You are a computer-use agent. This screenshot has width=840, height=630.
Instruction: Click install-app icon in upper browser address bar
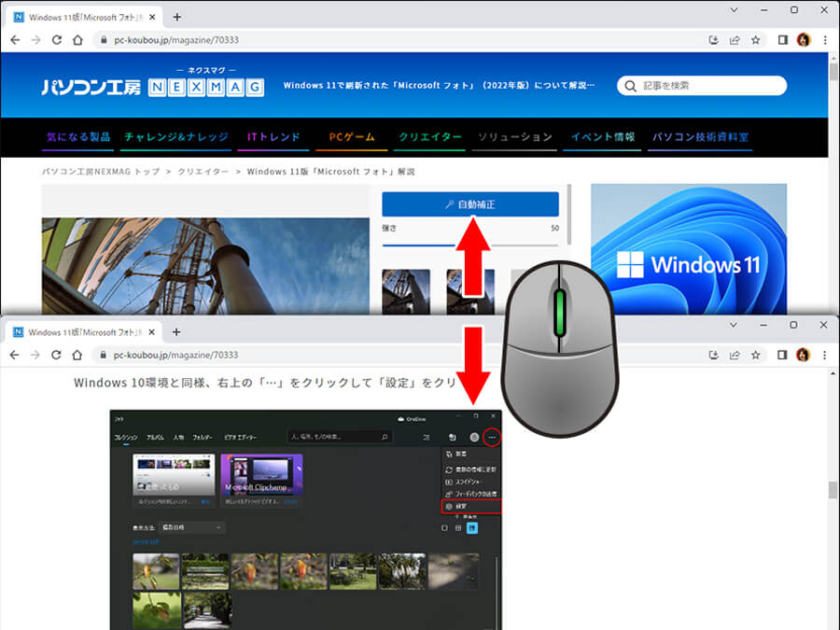[714, 39]
